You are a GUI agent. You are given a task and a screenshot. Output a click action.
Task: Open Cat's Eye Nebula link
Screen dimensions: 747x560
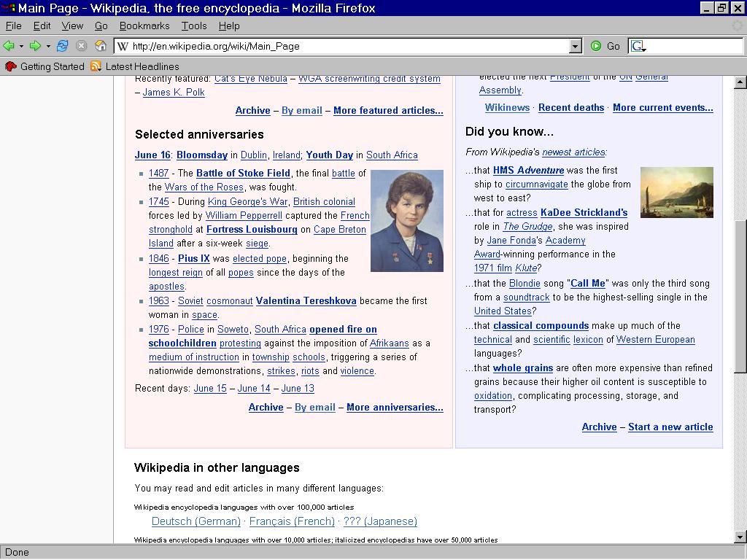coord(251,79)
